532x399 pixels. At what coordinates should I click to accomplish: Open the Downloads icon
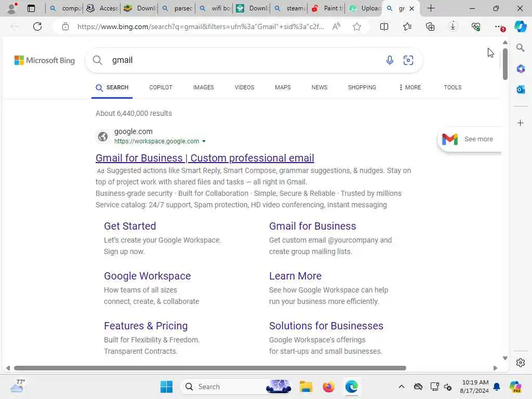pos(453,26)
